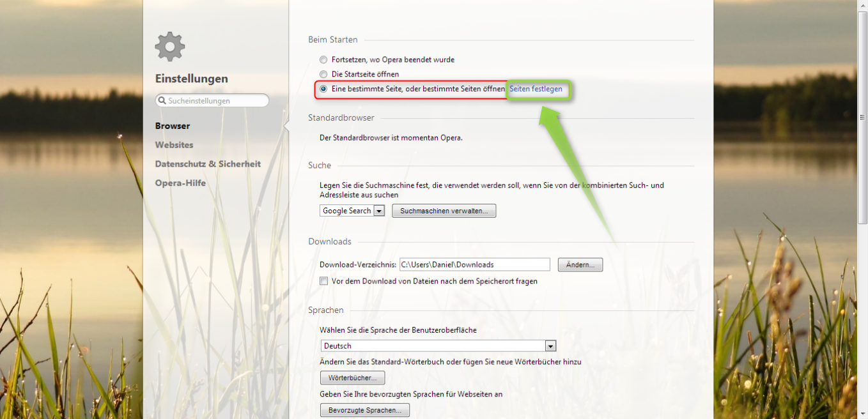This screenshot has height=419, width=868.
Task: Click the settings gear icon
Action: click(x=170, y=47)
